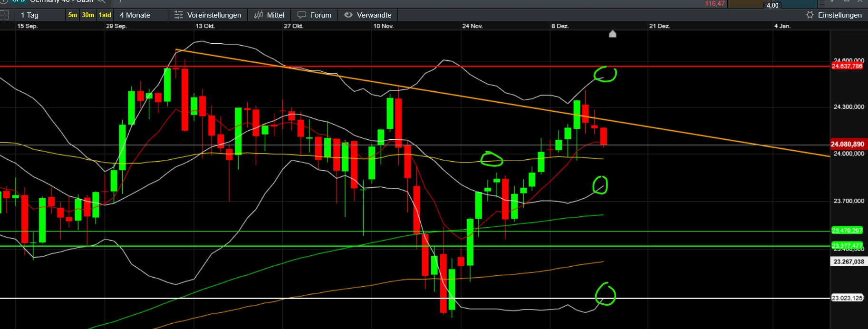Switch chart to 1std interval
This screenshot has width=868, height=329.
pyautogui.click(x=105, y=15)
